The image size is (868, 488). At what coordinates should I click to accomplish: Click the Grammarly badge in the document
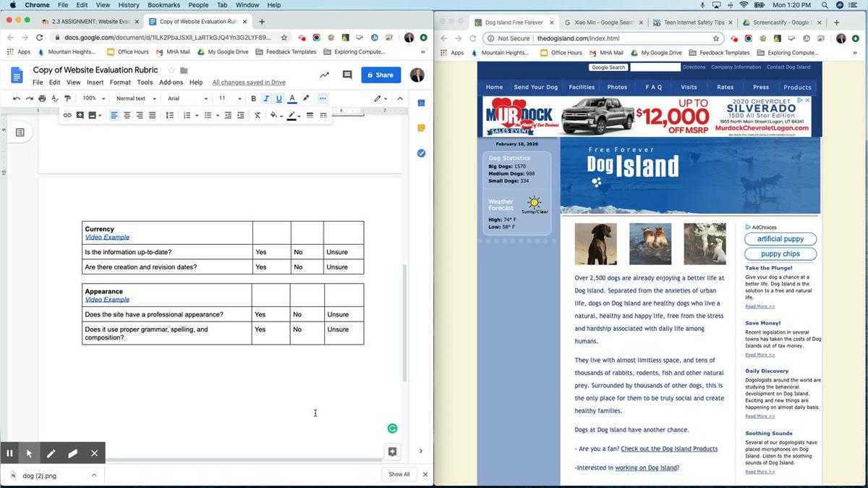(x=392, y=428)
